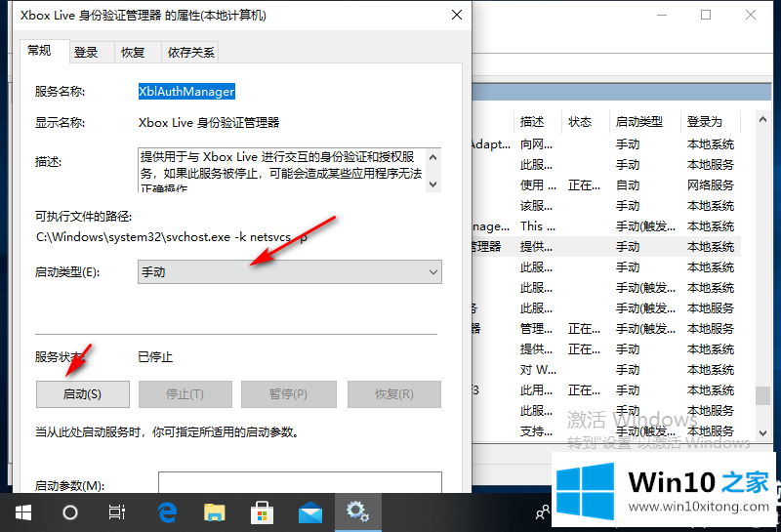Launch Microsoft Edge from the taskbar
Image resolution: width=781 pixels, height=532 pixels.
pyautogui.click(x=166, y=512)
